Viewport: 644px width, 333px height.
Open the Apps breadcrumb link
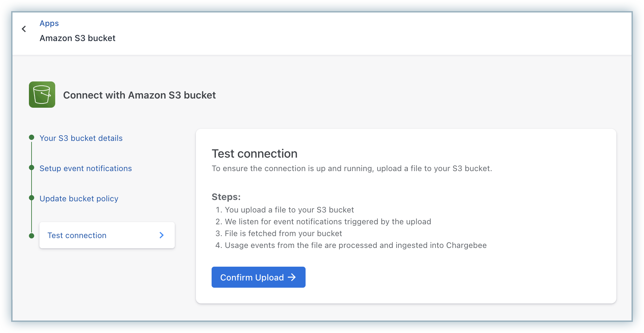click(49, 23)
